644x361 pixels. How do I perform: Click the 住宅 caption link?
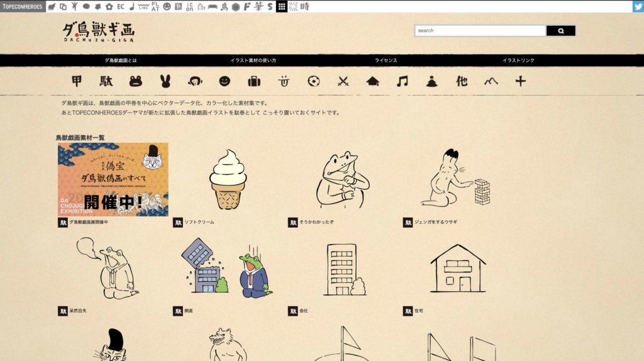[x=418, y=311]
